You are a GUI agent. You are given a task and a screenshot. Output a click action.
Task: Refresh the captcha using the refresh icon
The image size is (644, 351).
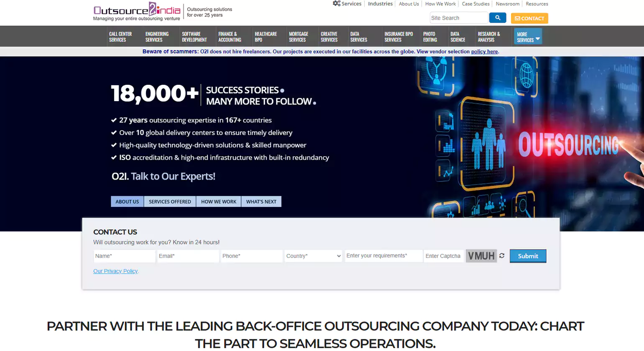(x=501, y=256)
